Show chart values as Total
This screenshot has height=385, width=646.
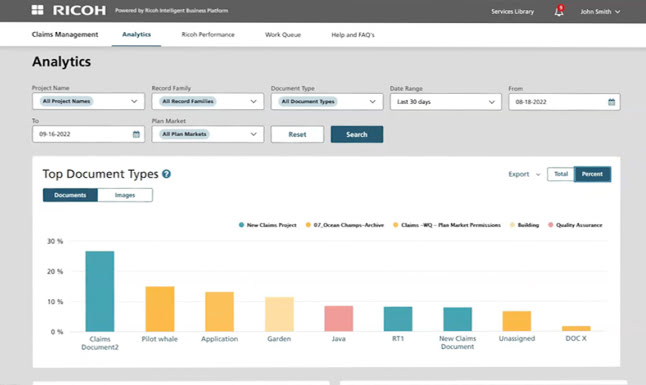tap(561, 174)
